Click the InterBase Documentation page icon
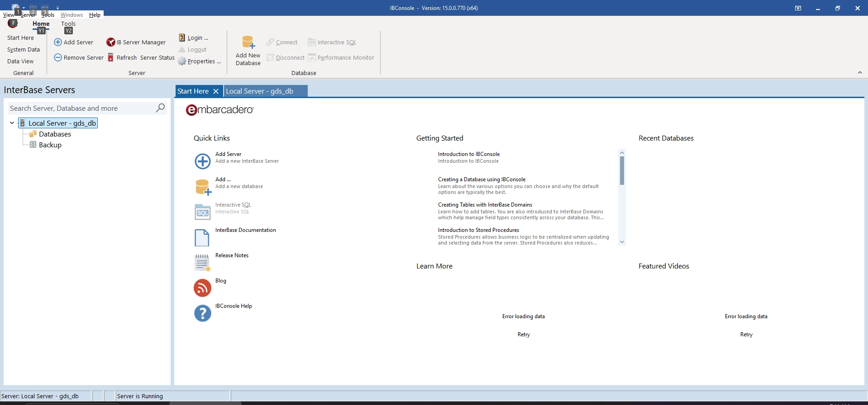Screen dimensions: 868x405 (202, 237)
